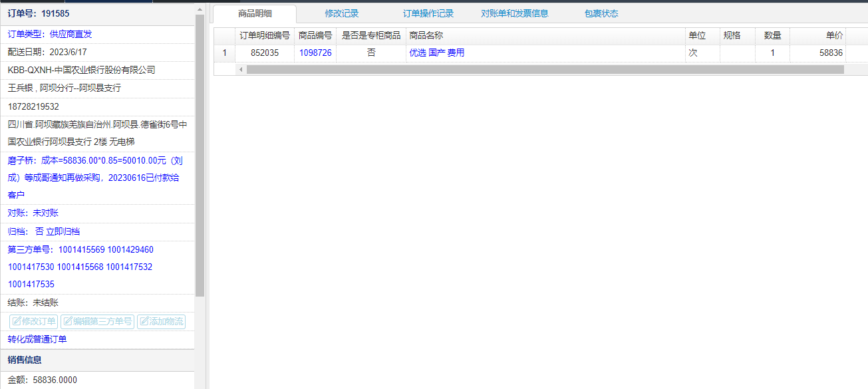The height and width of the screenshot is (389, 868).
Task: Open third-party order number 1001417535
Action: [x=31, y=284]
